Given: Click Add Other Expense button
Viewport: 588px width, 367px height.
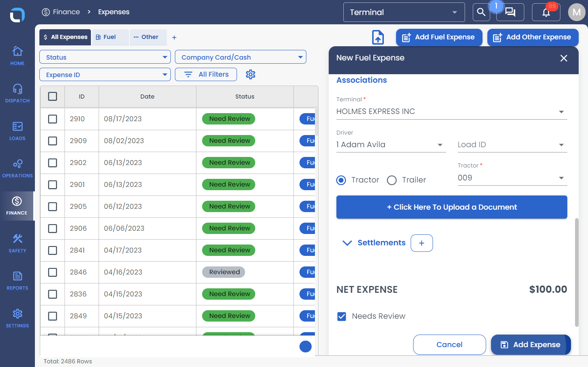Looking at the screenshot, I should (533, 37).
